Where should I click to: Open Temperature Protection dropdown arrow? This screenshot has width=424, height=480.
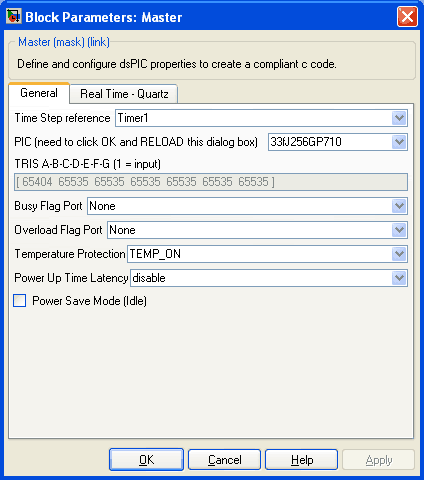(x=399, y=254)
